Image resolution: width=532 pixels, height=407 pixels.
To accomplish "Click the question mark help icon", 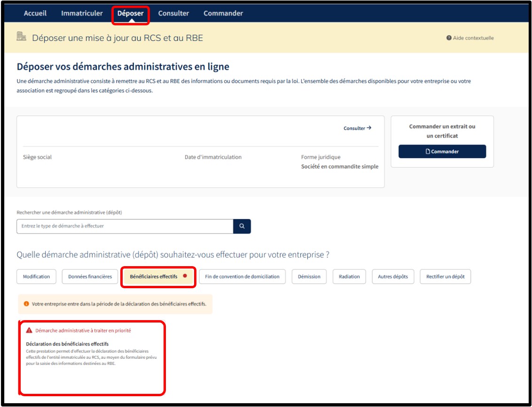I will [449, 38].
